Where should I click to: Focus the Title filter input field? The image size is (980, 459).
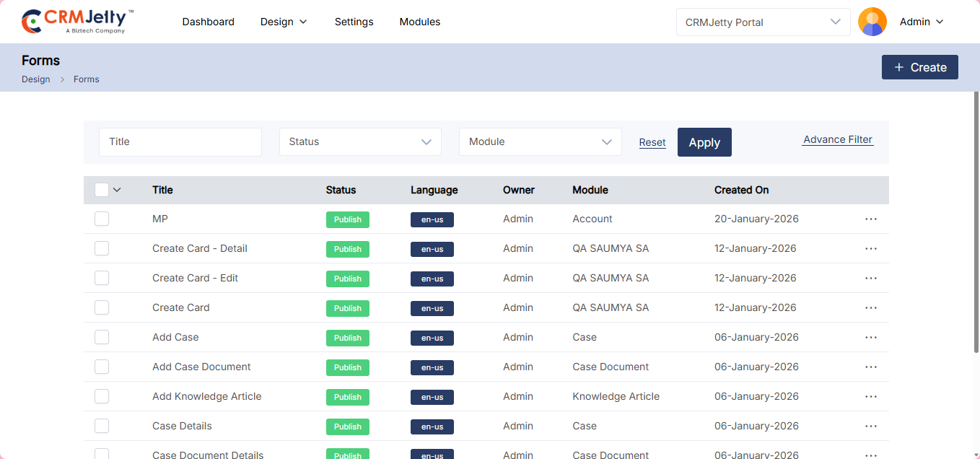coord(180,142)
